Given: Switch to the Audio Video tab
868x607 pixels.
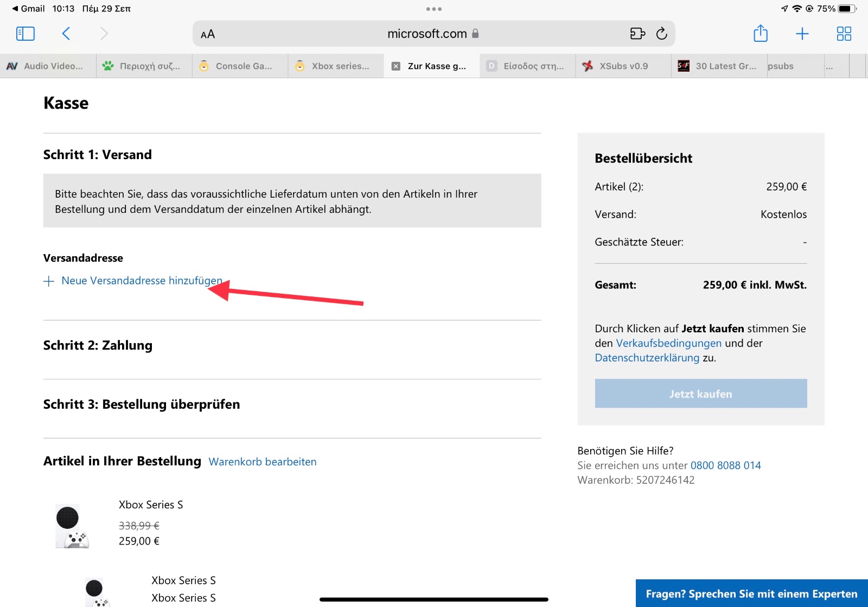Looking at the screenshot, I should 48,66.
